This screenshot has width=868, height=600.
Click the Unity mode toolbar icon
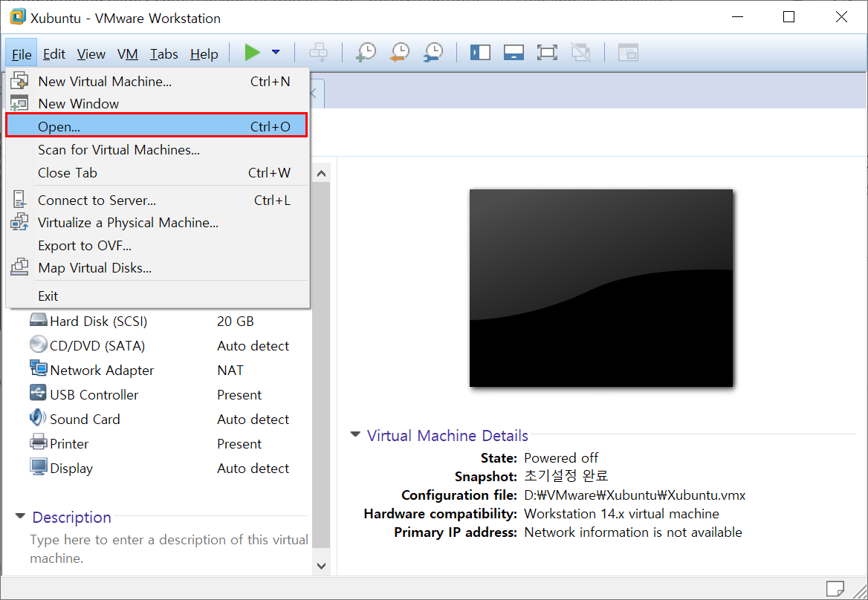tap(580, 53)
